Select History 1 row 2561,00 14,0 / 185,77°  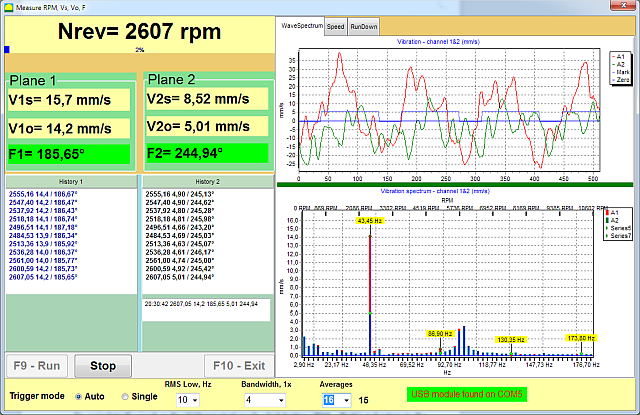(43, 260)
